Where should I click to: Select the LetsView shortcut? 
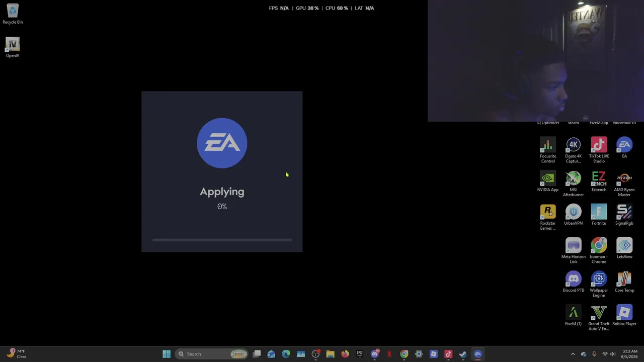[x=624, y=249]
